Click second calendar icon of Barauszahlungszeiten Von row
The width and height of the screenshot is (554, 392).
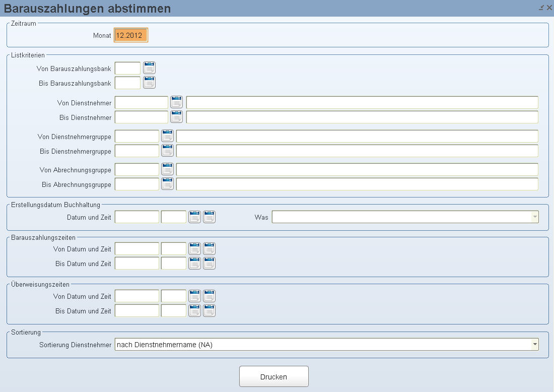click(209, 248)
